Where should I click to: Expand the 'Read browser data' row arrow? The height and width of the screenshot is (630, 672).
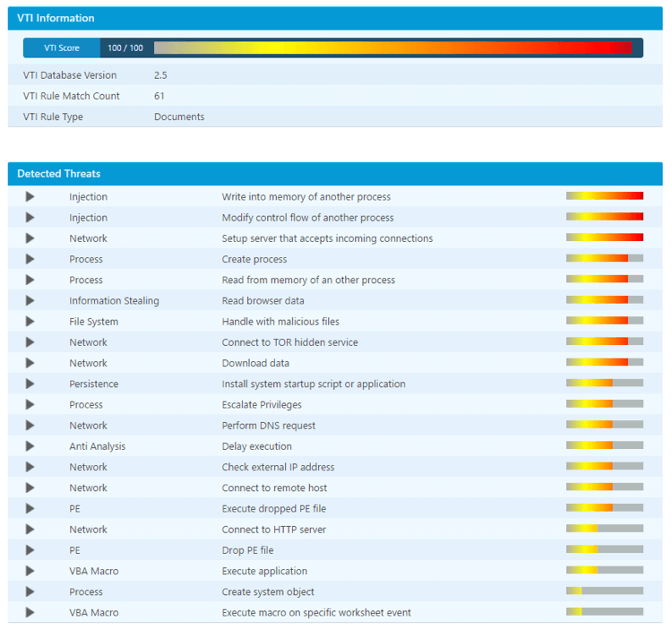click(x=30, y=300)
